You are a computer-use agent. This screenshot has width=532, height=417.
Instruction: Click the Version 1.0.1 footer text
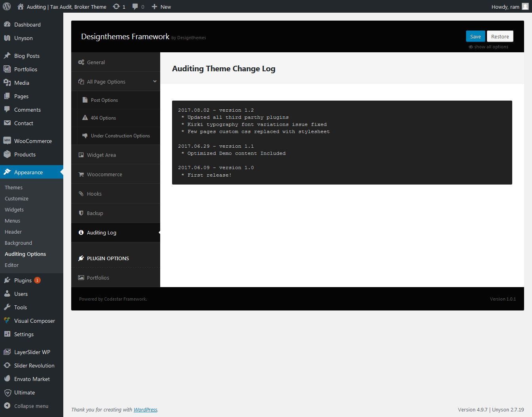click(503, 299)
